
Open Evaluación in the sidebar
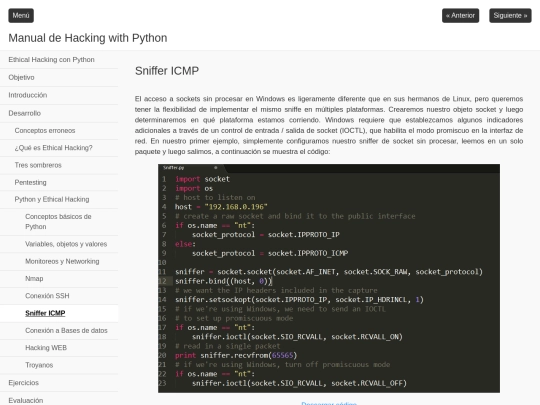[x=26, y=401]
